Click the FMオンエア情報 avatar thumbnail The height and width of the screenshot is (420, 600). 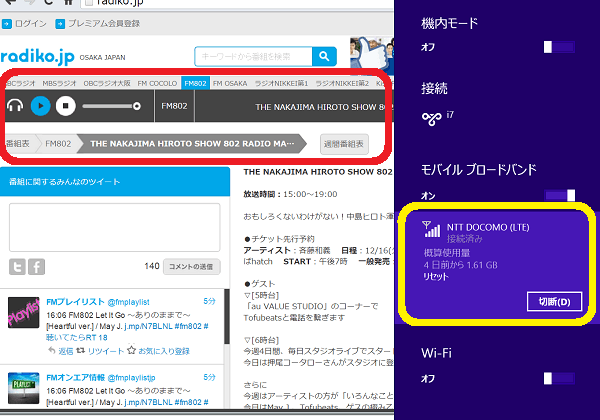[x=23, y=388]
